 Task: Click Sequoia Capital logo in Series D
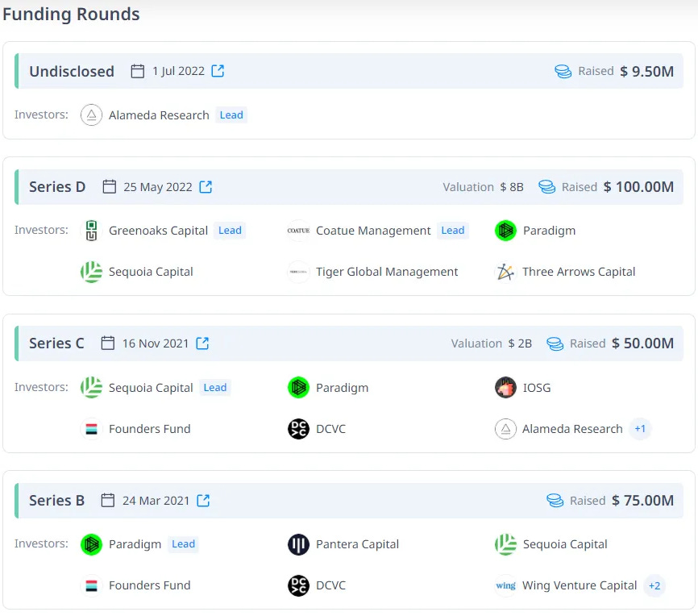click(x=91, y=272)
